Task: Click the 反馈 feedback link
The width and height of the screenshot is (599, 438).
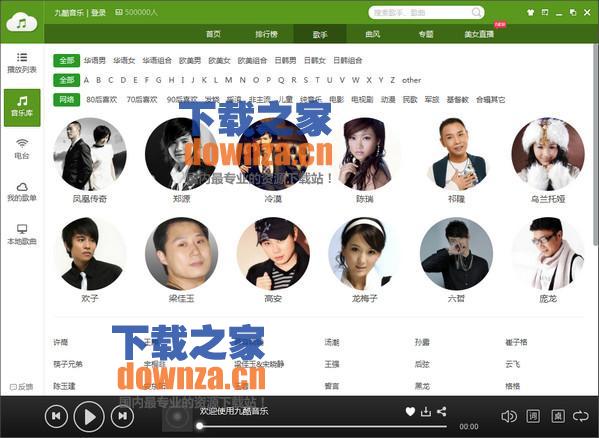Action: (21, 387)
